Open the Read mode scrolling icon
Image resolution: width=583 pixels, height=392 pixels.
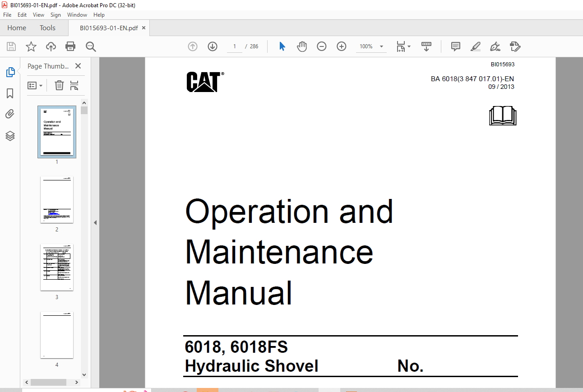[x=426, y=46]
